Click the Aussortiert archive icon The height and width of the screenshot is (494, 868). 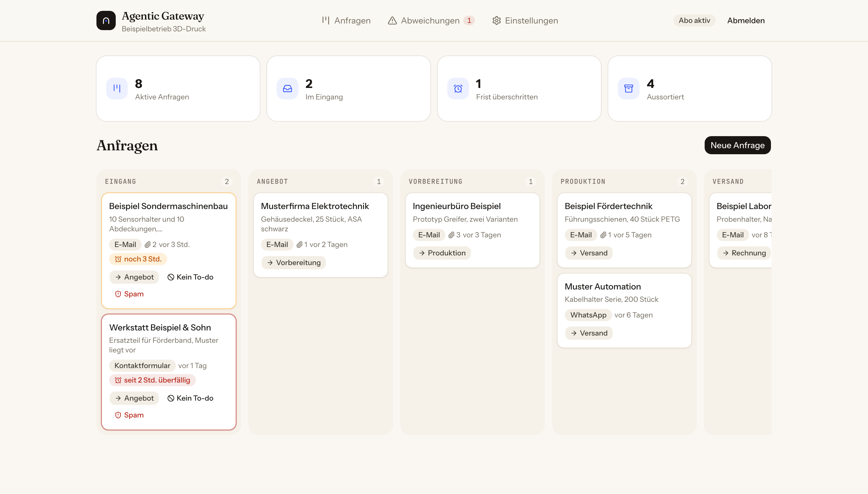629,89
